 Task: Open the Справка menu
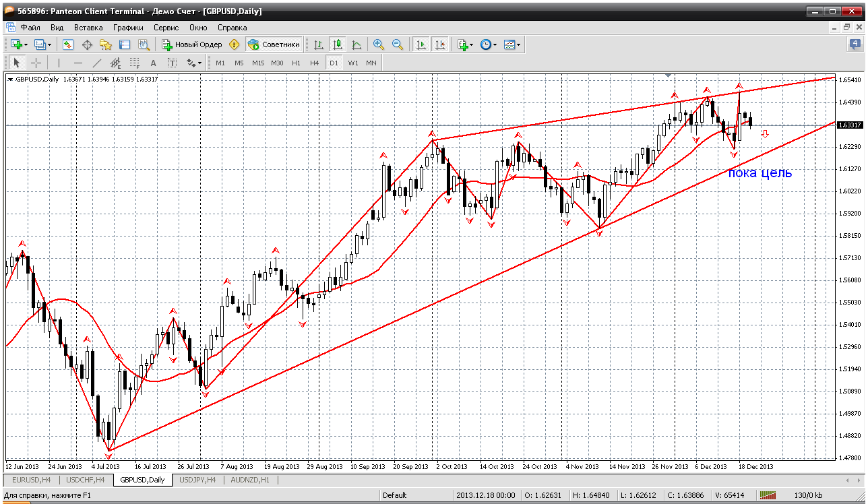click(x=232, y=28)
